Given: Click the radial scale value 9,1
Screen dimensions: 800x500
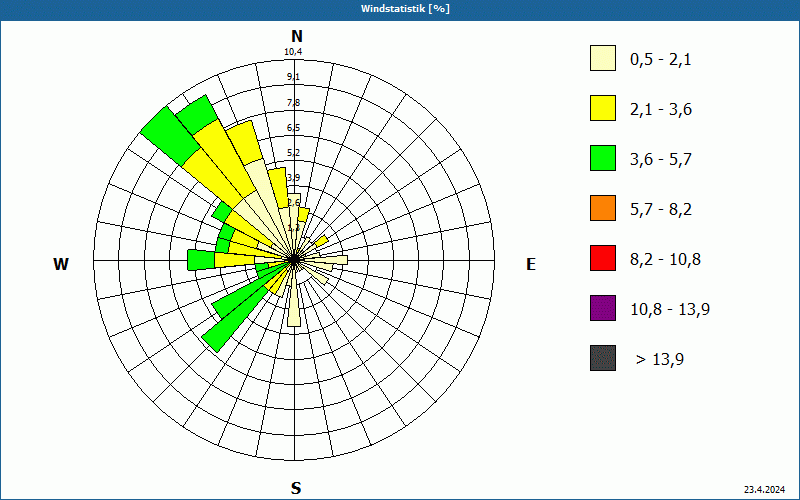Looking at the screenshot, I should coord(293,77).
